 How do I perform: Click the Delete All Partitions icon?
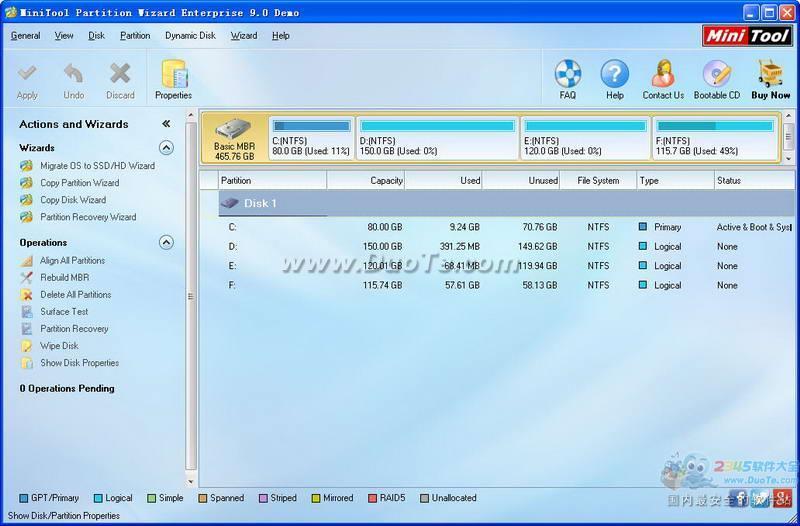click(x=27, y=295)
